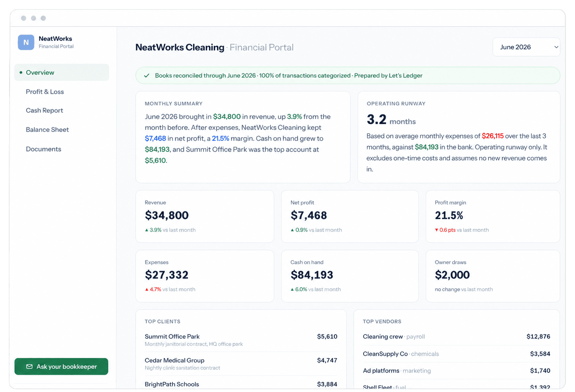This screenshot has width=575, height=392.
Task: Select Overview in the sidebar
Action: coord(62,72)
